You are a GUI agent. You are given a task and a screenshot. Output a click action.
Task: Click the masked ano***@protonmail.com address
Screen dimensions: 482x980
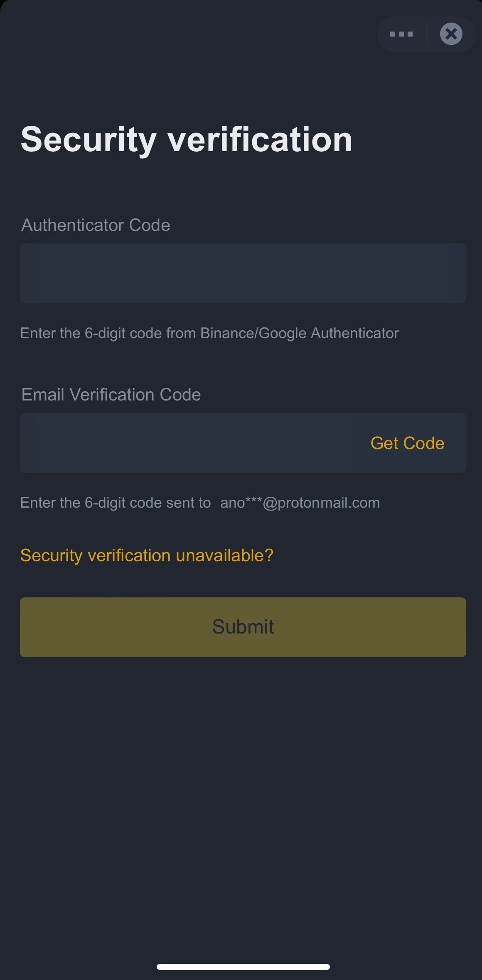300,503
